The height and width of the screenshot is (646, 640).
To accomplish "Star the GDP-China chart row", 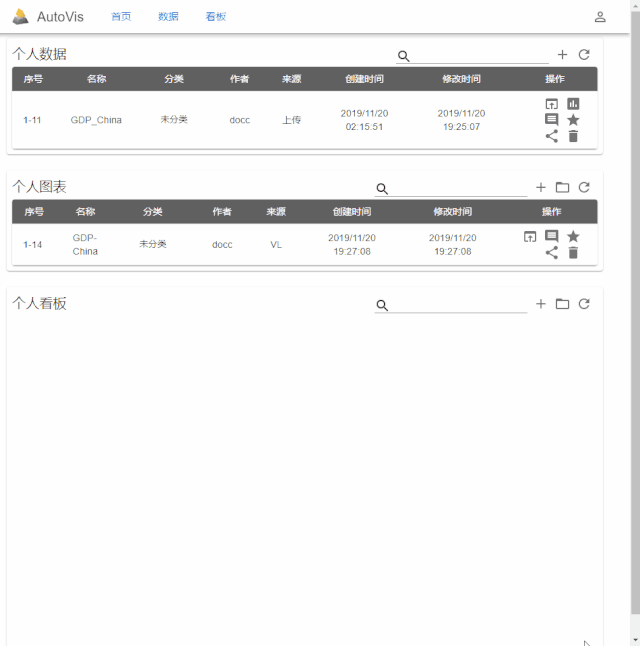I will click(573, 236).
